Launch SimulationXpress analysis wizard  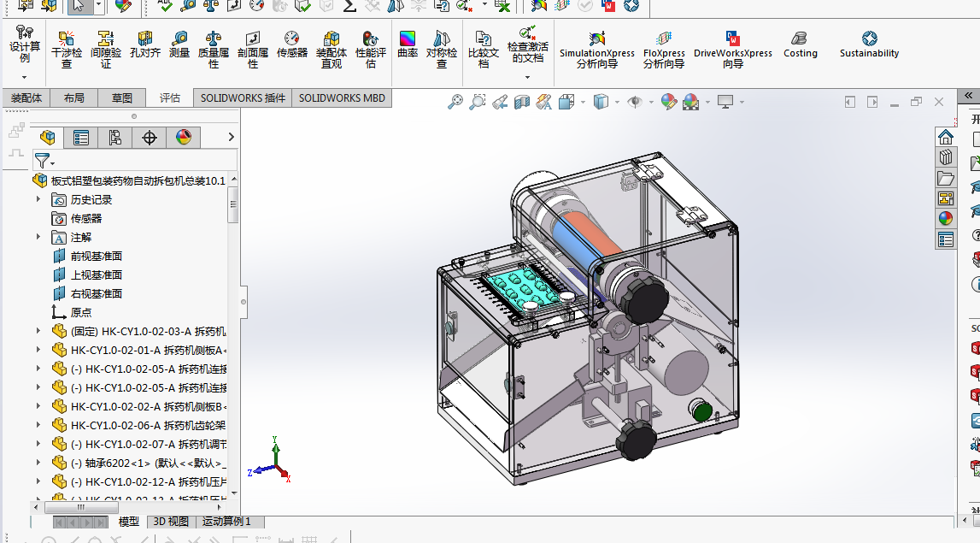[x=597, y=50]
